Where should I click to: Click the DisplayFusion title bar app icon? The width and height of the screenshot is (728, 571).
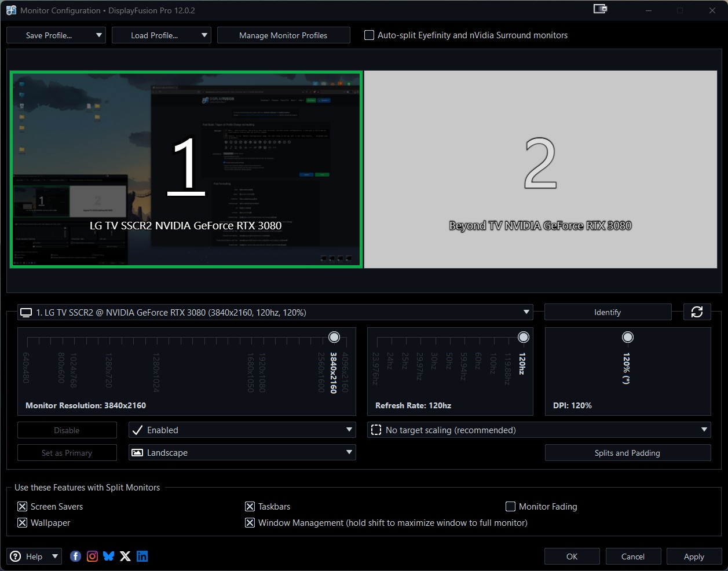pyautogui.click(x=11, y=10)
